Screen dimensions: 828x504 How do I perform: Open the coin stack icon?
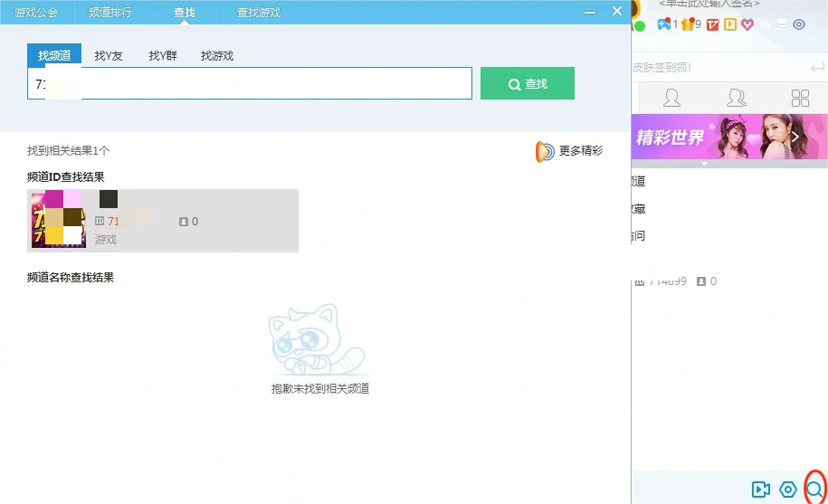click(781, 25)
